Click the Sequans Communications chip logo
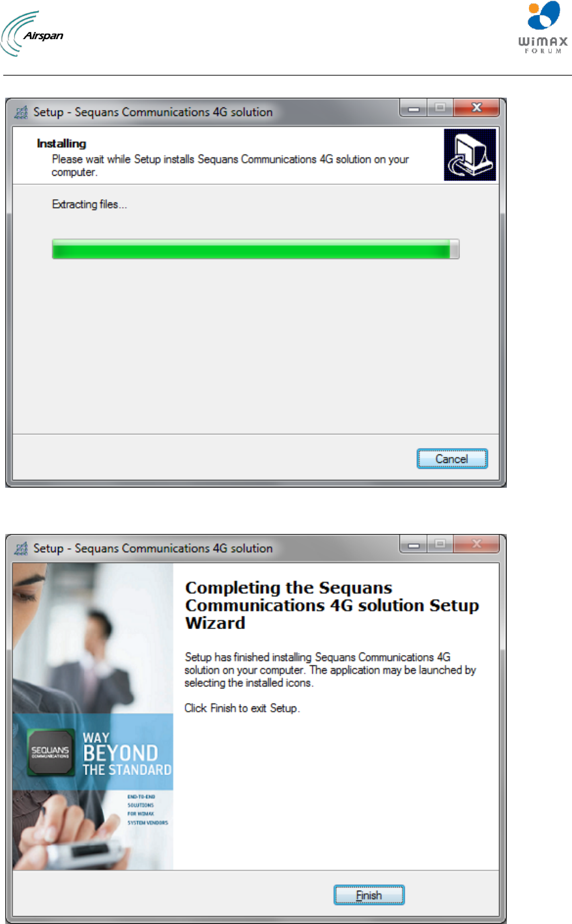This screenshot has height=924, width=572. coord(50,752)
